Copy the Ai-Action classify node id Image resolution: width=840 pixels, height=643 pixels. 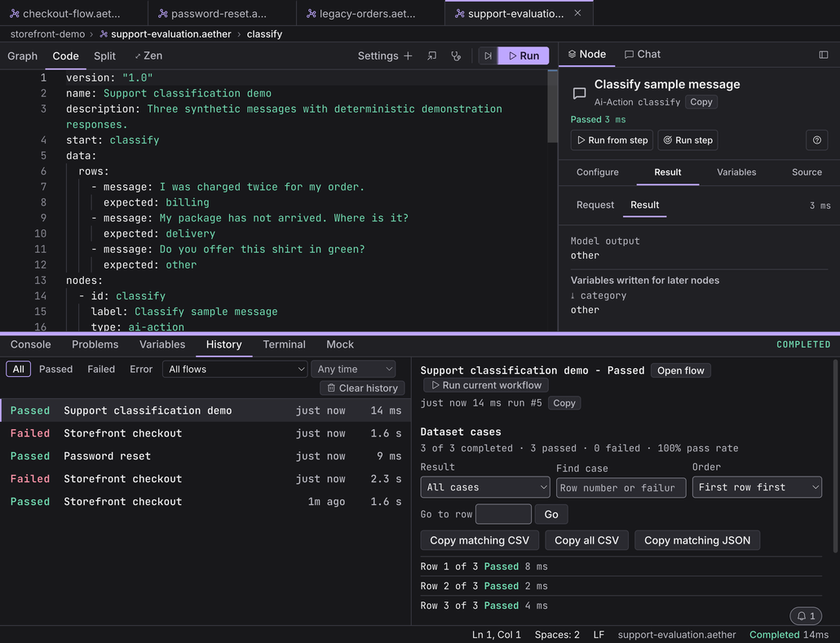(x=701, y=102)
